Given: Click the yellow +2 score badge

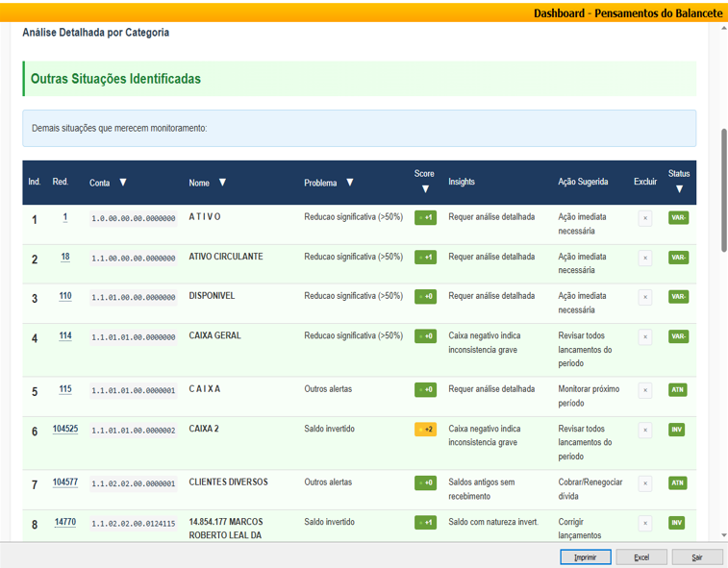Looking at the screenshot, I should pos(425,430).
